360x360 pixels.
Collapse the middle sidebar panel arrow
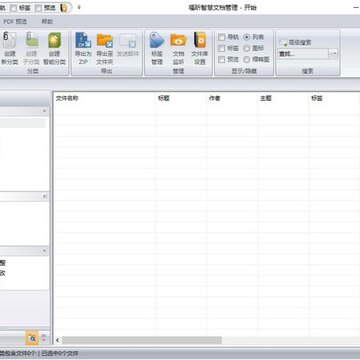click(44, 197)
